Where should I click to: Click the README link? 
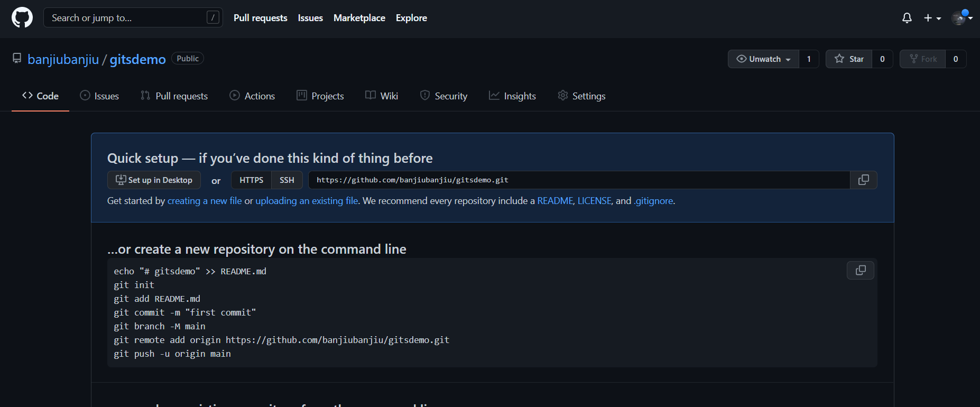coord(555,201)
